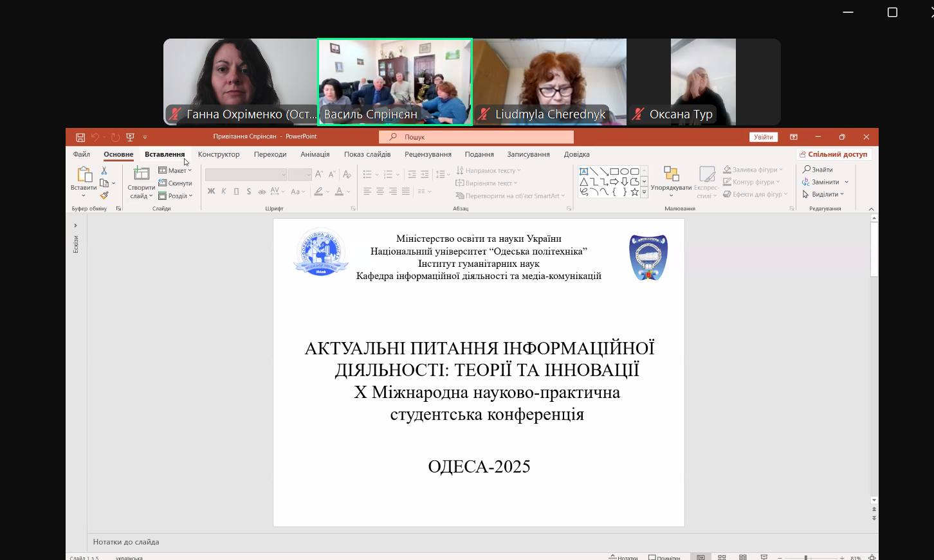Select the center alignment icon
934x560 pixels.
pos(380,190)
